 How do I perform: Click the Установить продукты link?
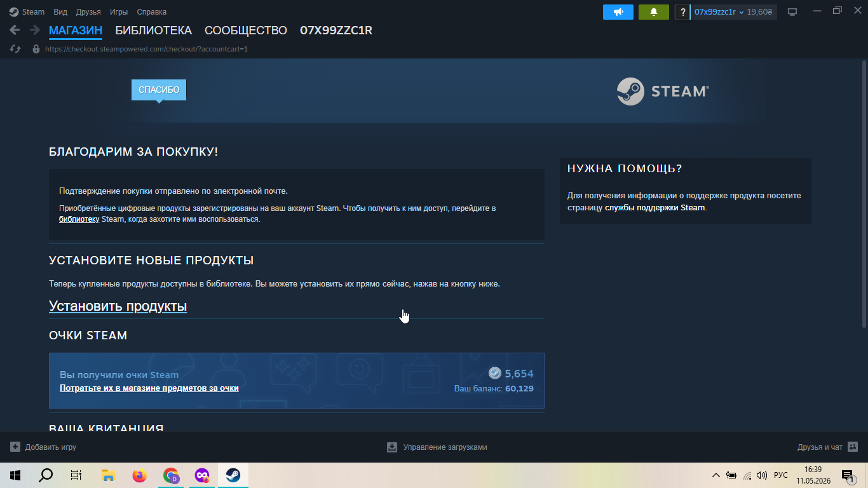click(x=118, y=306)
